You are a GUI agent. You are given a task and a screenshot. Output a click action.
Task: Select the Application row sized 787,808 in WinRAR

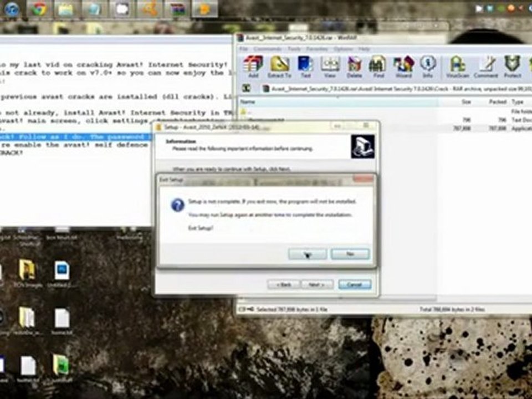456,128
